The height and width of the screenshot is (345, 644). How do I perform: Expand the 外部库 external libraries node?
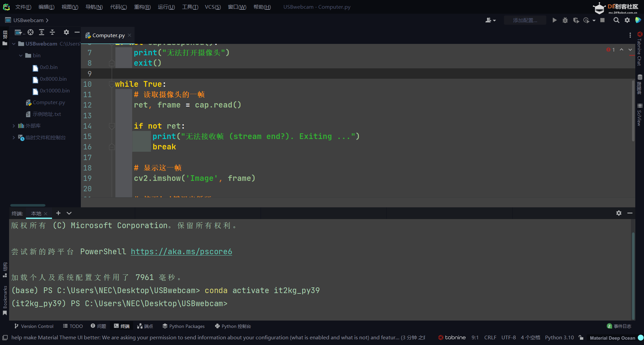13,126
